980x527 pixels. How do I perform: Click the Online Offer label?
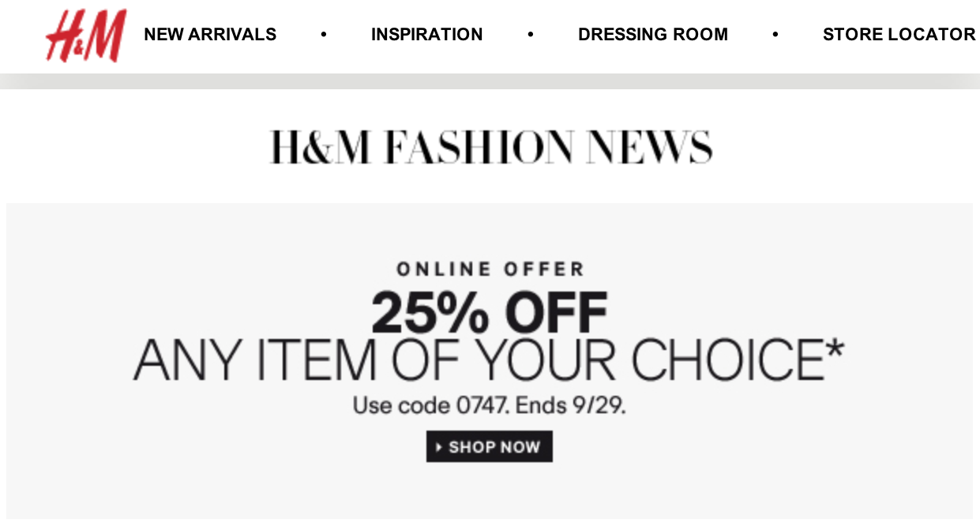point(490,269)
